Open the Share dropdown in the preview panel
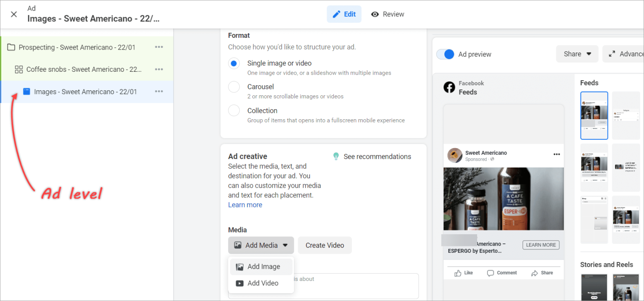Image resolution: width=644 pixels, height=301 pixels. tap(577, 54)
